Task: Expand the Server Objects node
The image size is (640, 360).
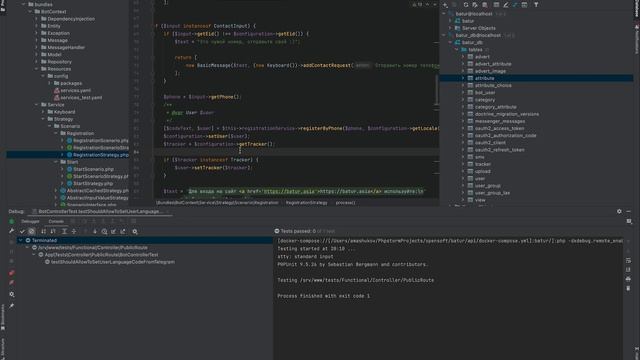Action: tap(451, 28)
